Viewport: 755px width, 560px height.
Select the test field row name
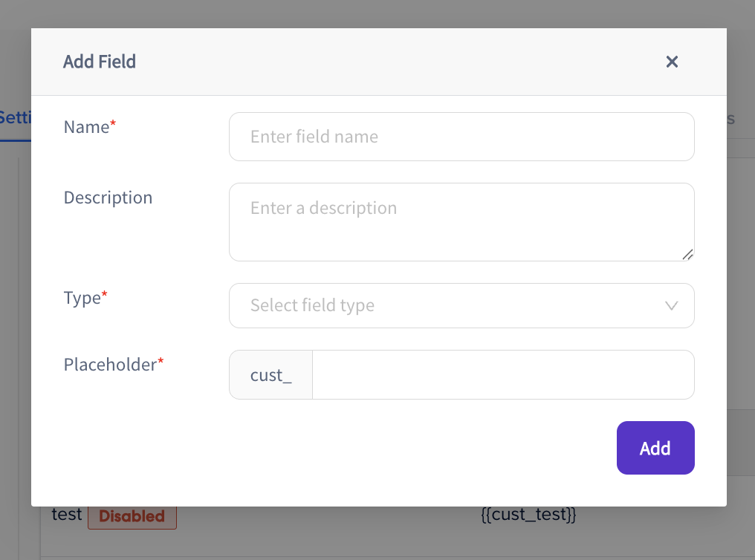coord(66,514)
